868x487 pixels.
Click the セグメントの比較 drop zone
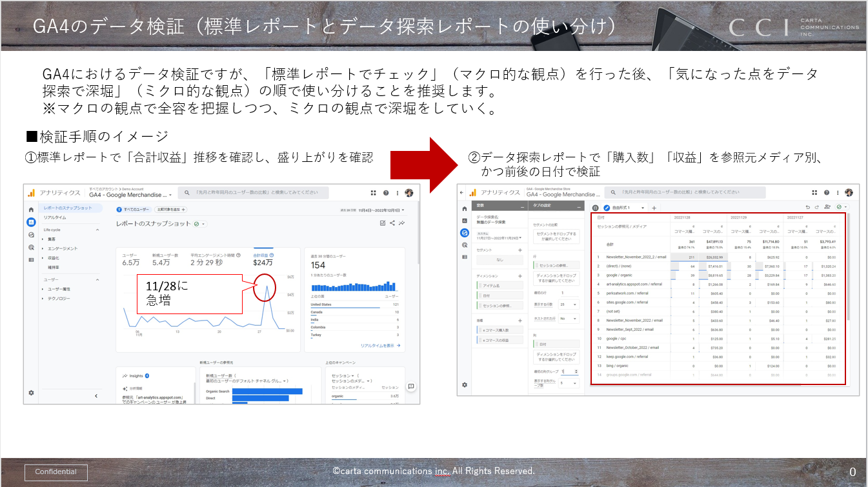[556, 237]
